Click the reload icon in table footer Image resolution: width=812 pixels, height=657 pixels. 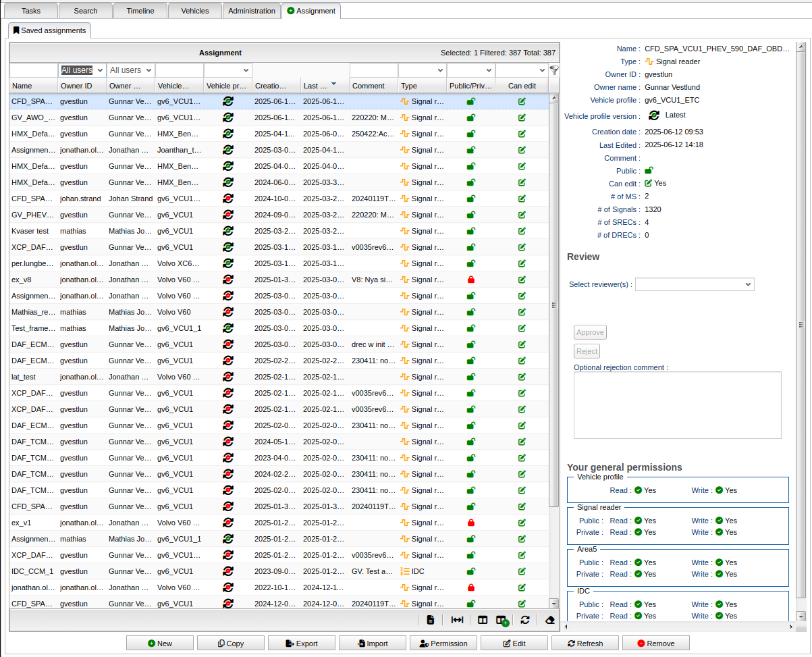(524, 620)
